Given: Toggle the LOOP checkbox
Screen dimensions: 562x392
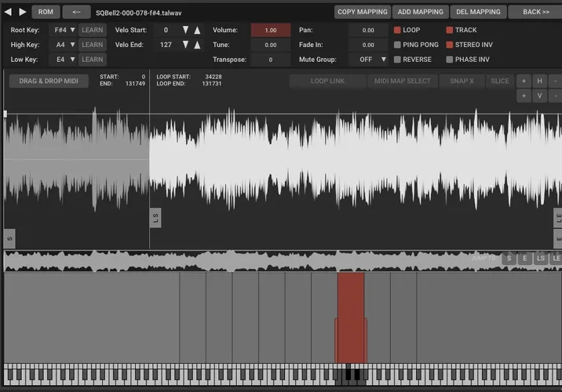Looking at the screenshot, I should pos(398,30).
